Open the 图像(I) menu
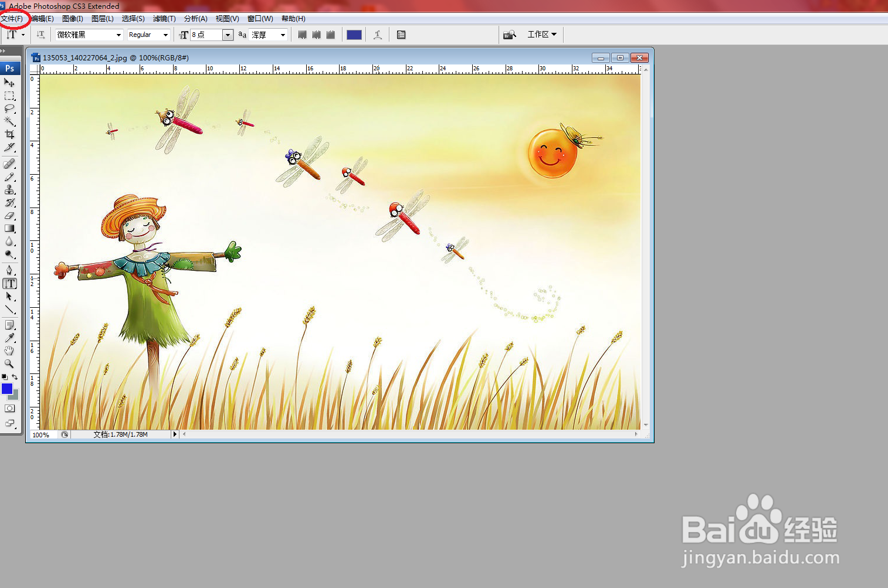Screen dimensions: 888x588 pyautogui.click(x=73, y=19)
